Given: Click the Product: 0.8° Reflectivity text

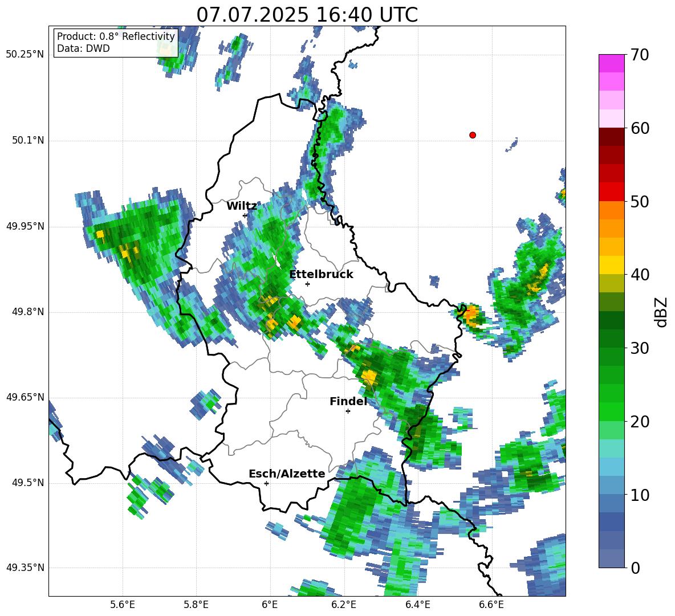Looking at the screenshot, I should click(x=116, y=36).
